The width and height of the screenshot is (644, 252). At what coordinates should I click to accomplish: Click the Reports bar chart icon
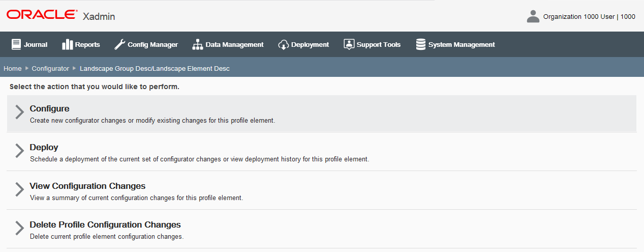click(x=67, y=44)
